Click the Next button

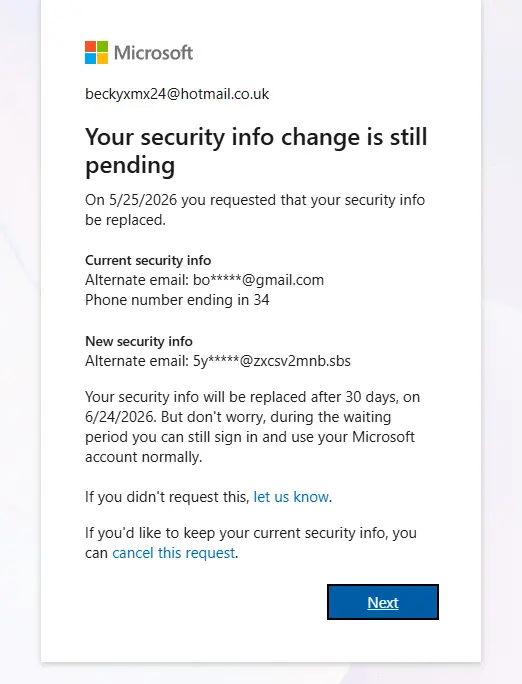coord(383,602)
